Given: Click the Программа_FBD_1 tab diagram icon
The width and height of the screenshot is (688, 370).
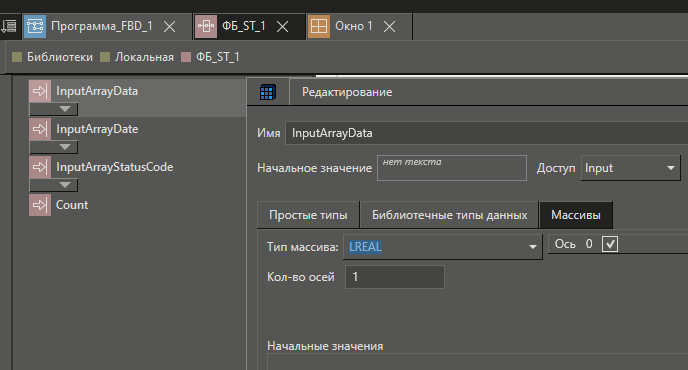Looking at the screenshot, I should 35,27.
